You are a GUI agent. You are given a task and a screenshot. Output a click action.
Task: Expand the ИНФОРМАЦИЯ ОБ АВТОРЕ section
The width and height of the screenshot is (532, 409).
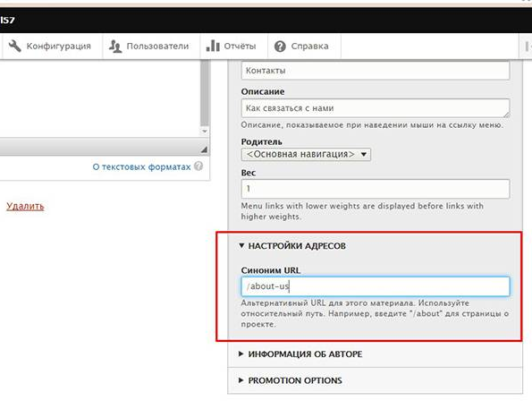[300, 354]
